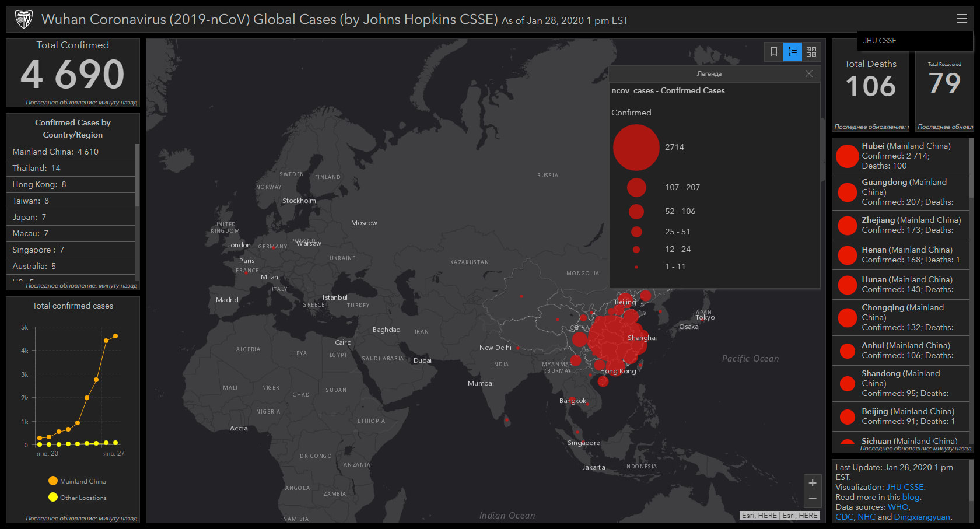Select Thailand: 14 in the country list
Screen dimensions: 980x529
point(71,168)
